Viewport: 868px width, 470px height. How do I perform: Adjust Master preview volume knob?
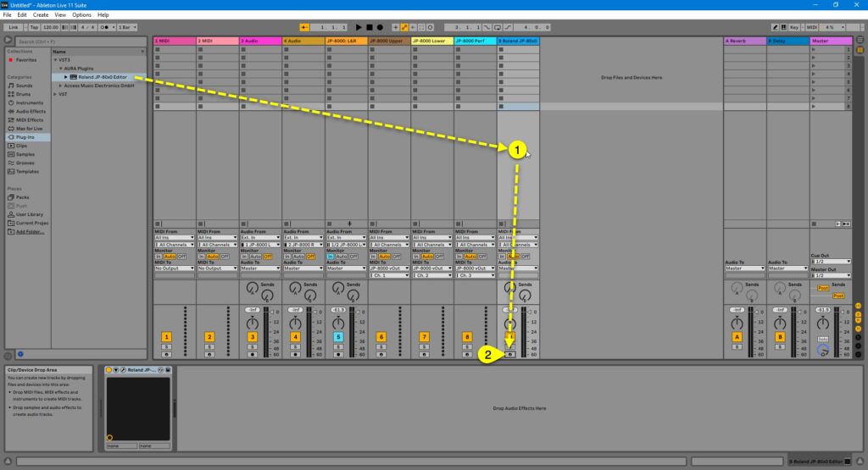point(823,350)
